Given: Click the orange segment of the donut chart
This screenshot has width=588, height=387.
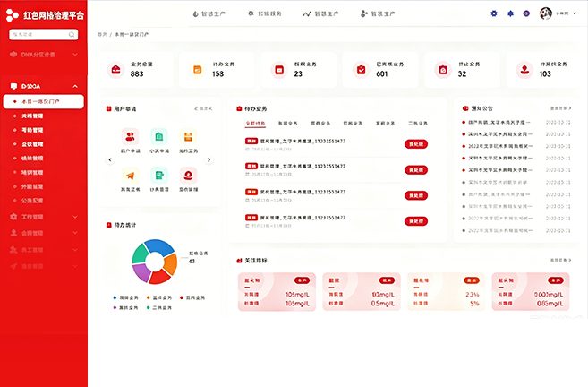Looking at the screenshot, I should (x=171, y=263).
